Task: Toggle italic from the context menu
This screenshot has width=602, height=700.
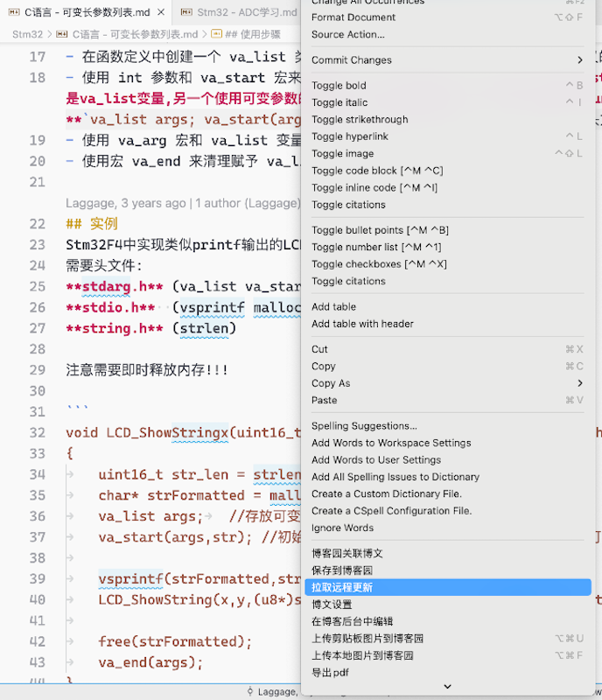Action: [x=447, y=102]
